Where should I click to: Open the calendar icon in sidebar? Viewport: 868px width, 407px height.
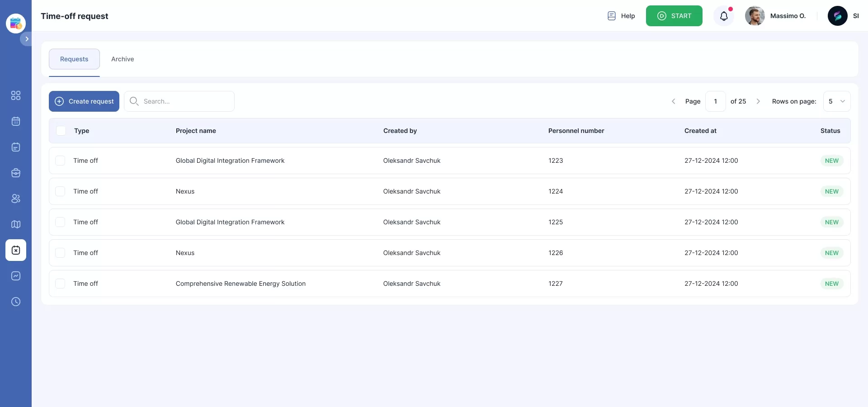coord(16,121)
